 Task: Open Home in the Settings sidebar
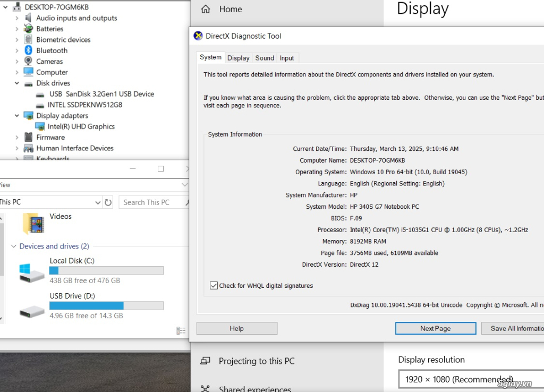tap(231, 9)
